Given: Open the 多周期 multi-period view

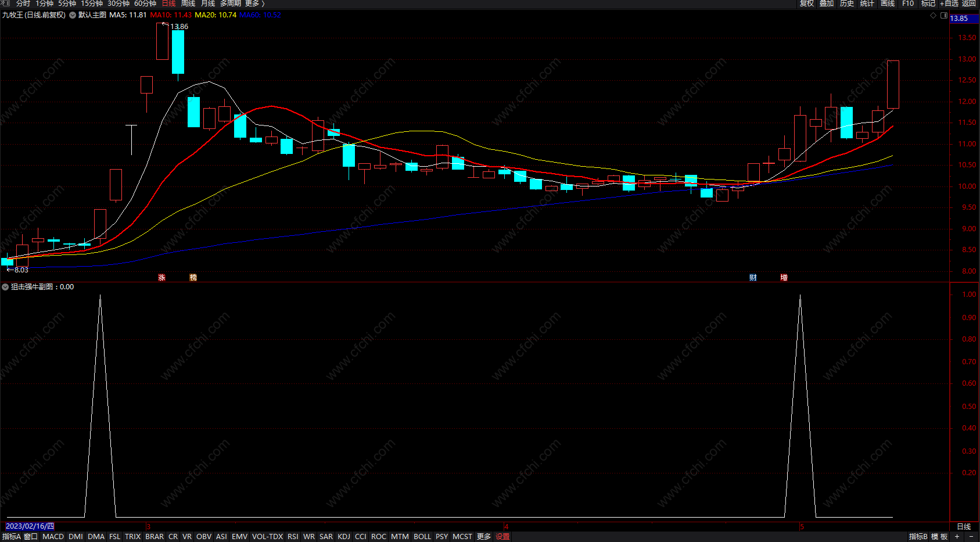Looking at the screenshot, I should click(x=231, y=3).
